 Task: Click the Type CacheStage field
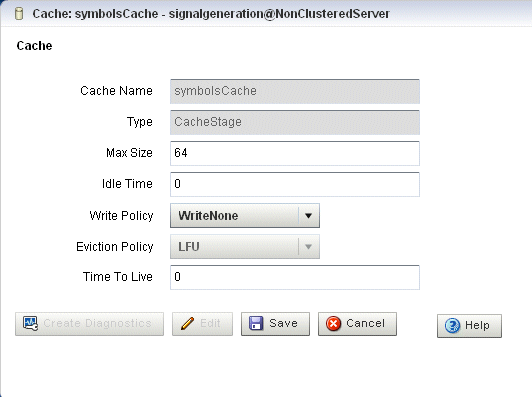click(295, 122)
